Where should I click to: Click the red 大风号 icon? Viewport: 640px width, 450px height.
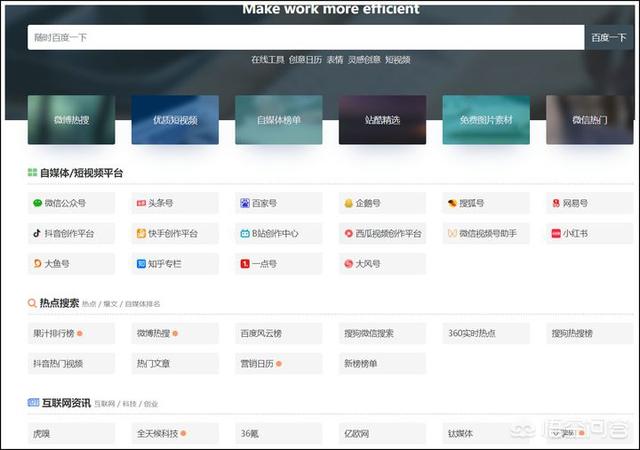349,264
